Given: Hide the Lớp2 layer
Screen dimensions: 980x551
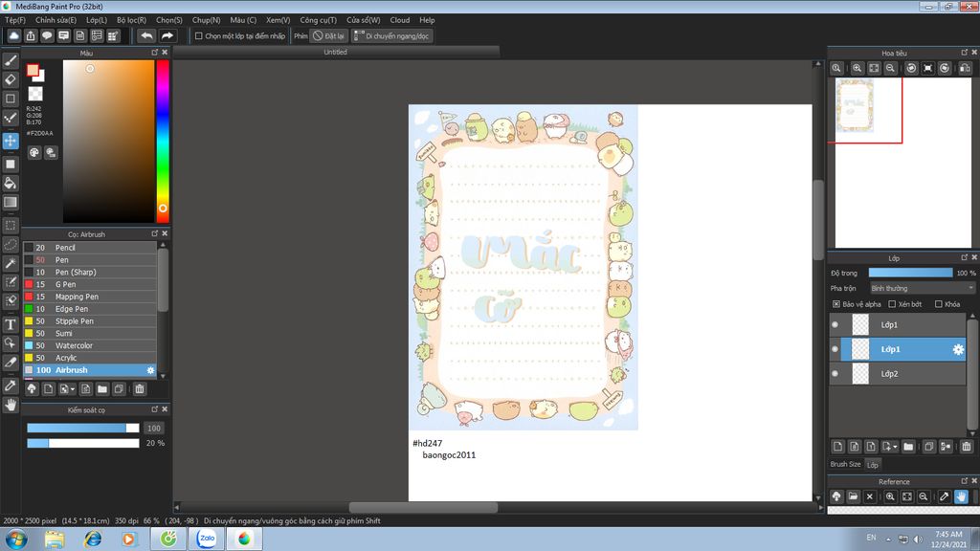Looking at the screenshot, I should (835, 374).
